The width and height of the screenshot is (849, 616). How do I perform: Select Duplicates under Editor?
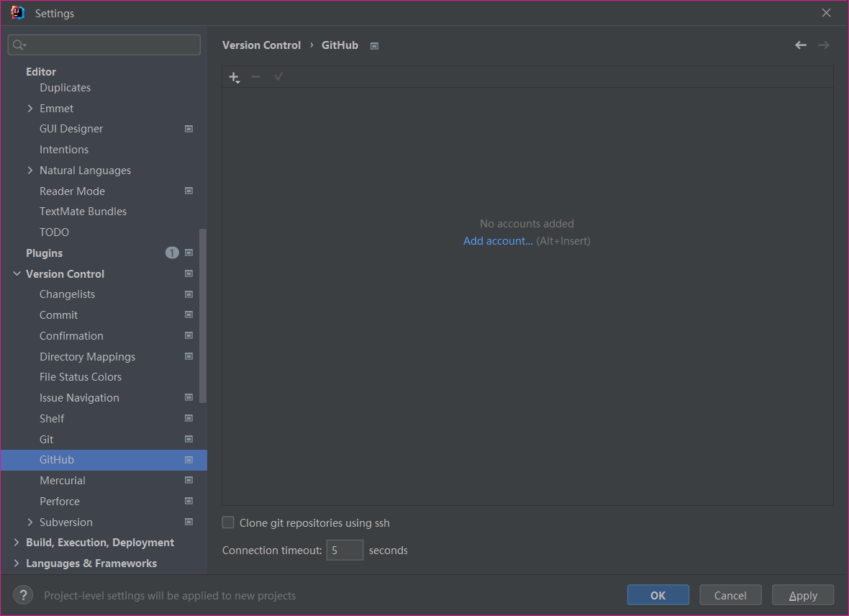(x=65, y=88)
